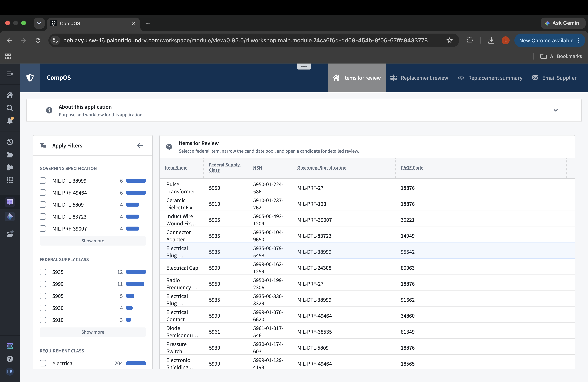Image resolution: width=588 pixels, height=382 pixels.
Task: Open the help question mark icon
Action: pyautogui.click(x=10, y=359)
